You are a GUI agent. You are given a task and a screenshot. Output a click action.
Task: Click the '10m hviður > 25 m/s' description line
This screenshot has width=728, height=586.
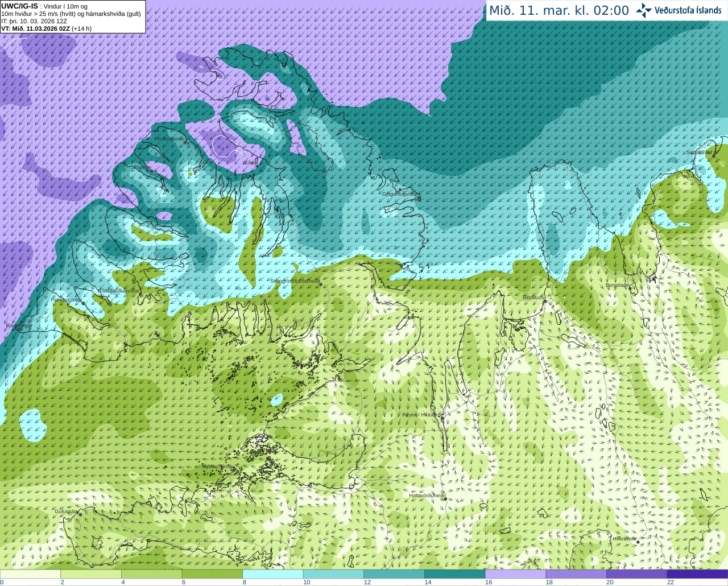click(x=71, y=14)
